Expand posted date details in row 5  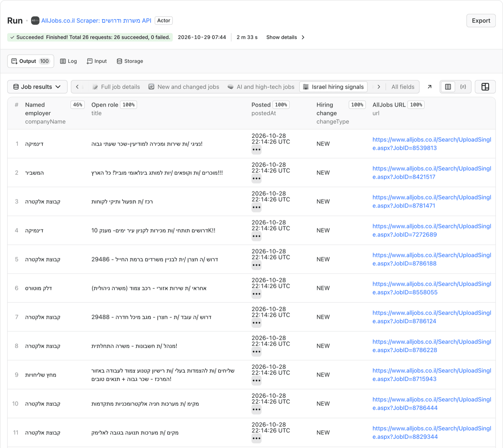tap(257, 265)
